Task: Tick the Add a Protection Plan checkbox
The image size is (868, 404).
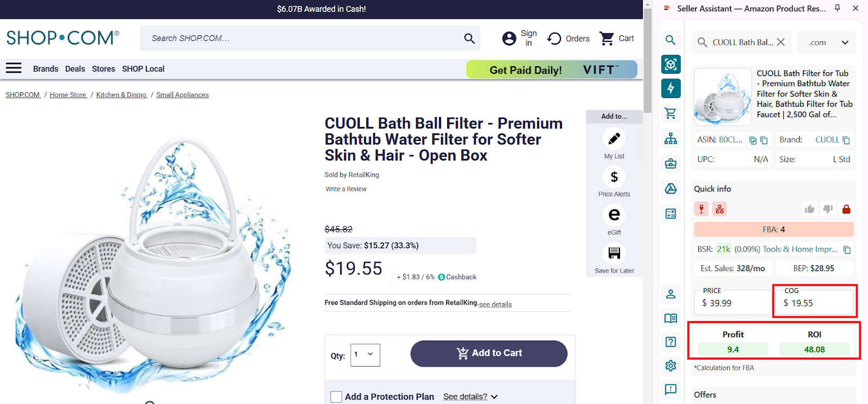Action: click(336, 396)
